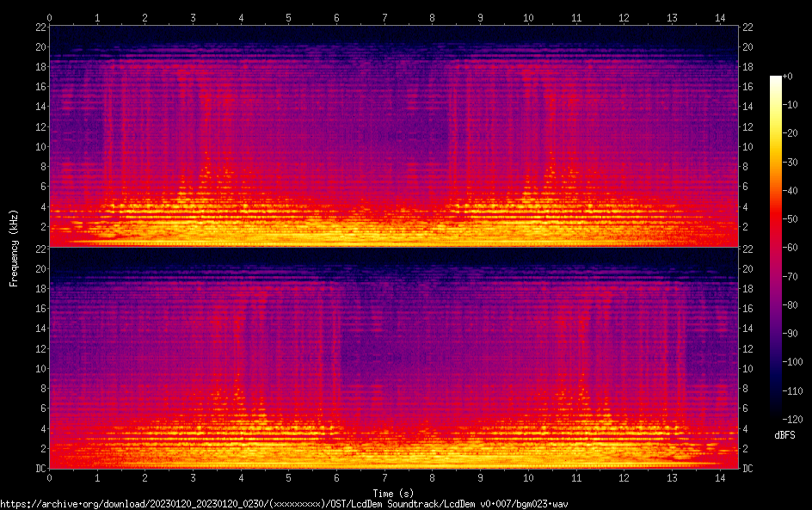The image size is (812, 510).
Task: Click the '10' kHz label on the lower-left axis
Action: click(39, 368)
